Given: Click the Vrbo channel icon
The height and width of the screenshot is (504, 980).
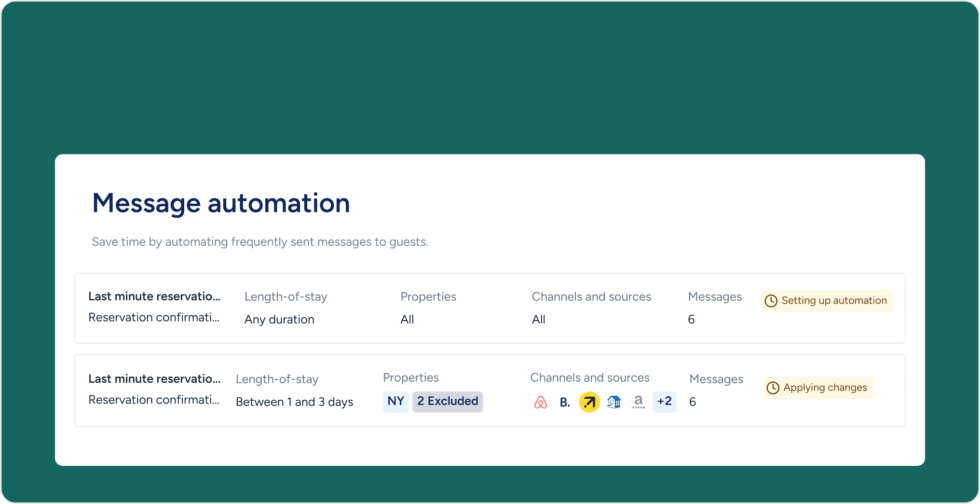Looking at the screenshot, I should pyautogui.click(x=613, y=402).
